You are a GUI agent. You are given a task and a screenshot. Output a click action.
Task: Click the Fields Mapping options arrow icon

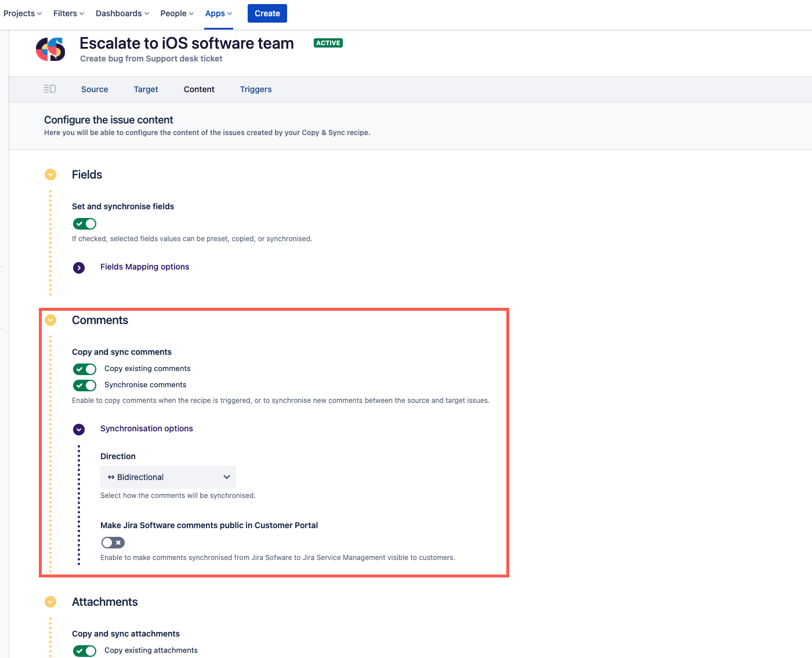click(79, 267)
